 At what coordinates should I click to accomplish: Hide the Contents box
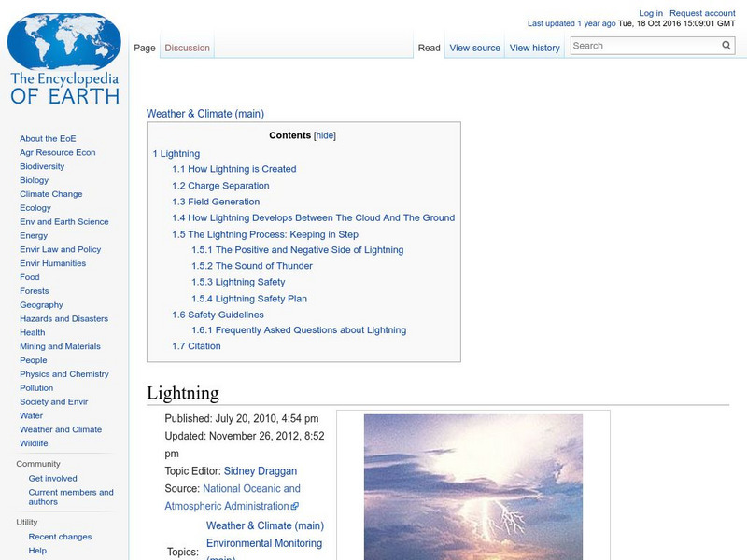(x=324, y=134)
